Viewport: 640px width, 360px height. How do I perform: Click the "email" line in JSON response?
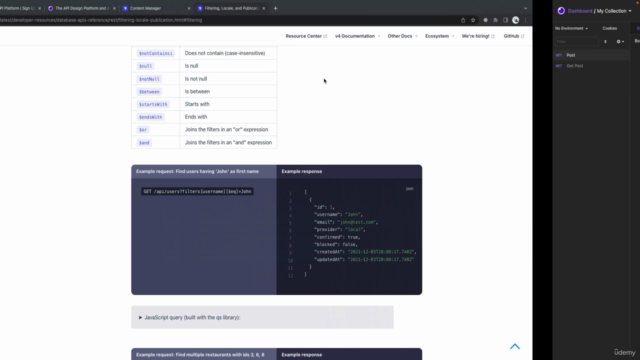pos(346,222)
